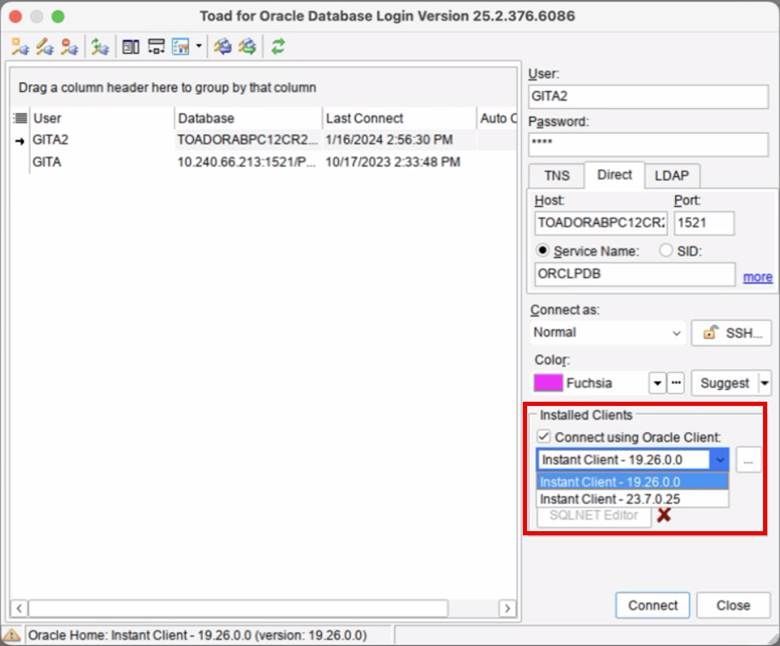Open the Suggest button dropdown arrow
Image resolution: width=780 pixels, height=646 pixels.
tap(765, 383)
